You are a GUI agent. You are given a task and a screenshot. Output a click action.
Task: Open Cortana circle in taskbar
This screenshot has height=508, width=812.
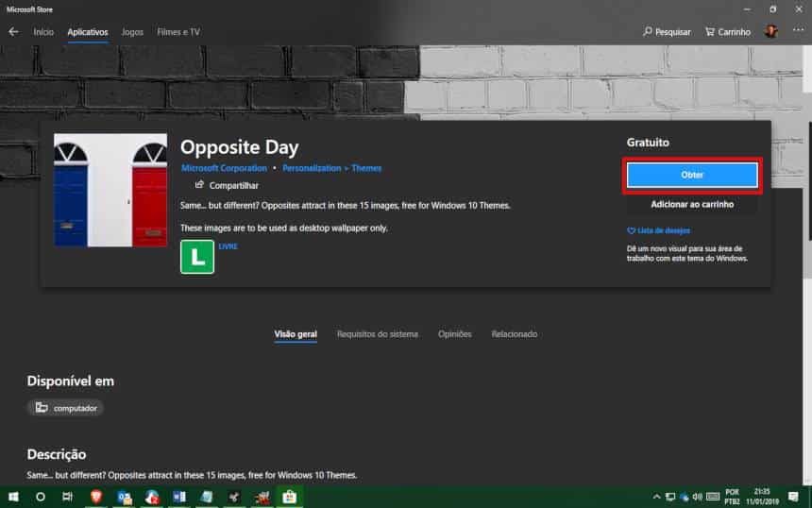coord(41,497)
